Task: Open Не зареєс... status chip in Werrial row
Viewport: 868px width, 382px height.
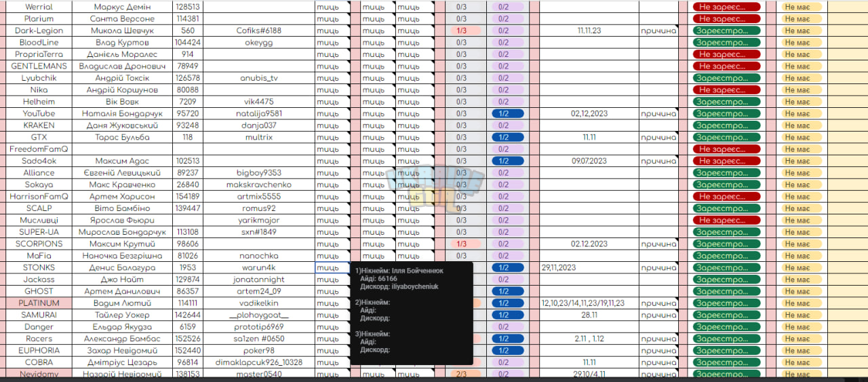Action: 726,7
